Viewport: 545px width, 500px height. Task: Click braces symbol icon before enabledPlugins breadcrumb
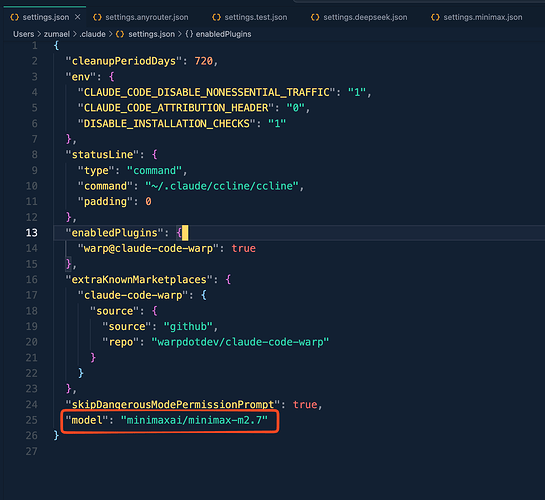pos(189,34)
